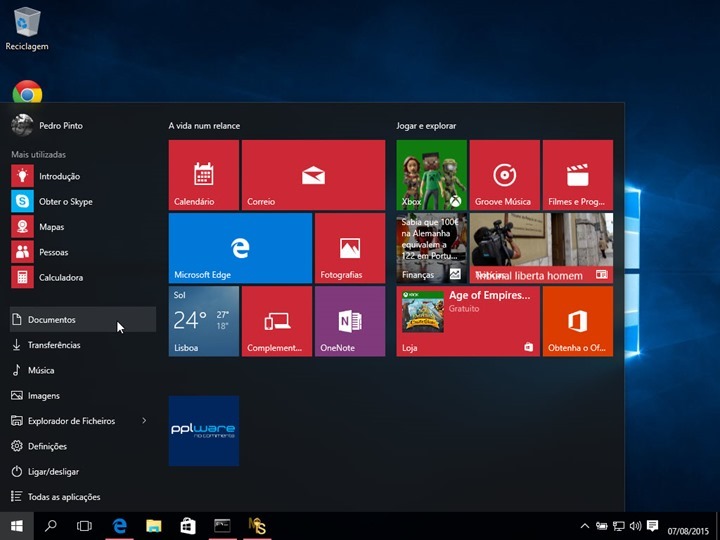Switch to the console window taskbar icon

[x=222, y=526]
